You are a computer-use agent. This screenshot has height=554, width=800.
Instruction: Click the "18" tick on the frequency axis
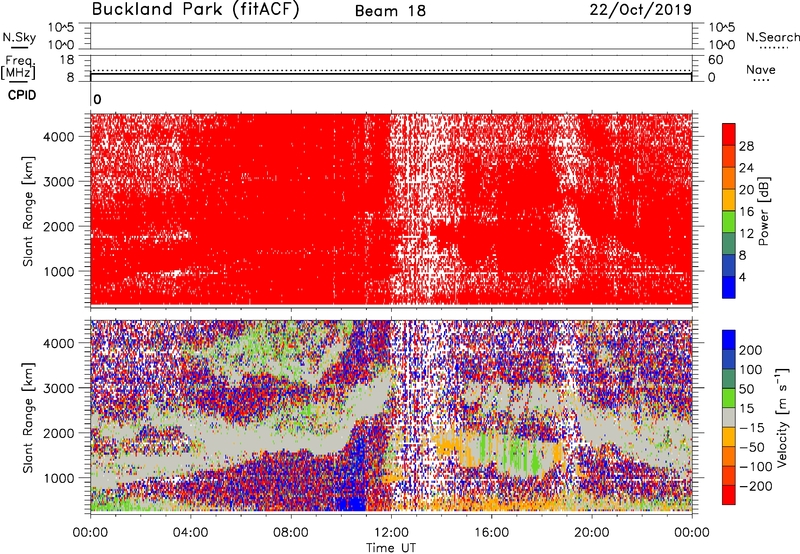[67, 60]
